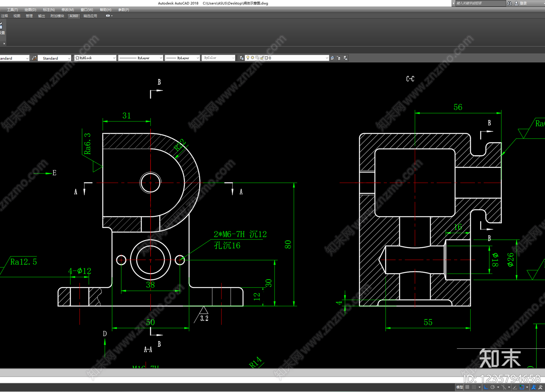Toggle the layer 0 lock icon
Screen dimensions: 545x392
262,58
